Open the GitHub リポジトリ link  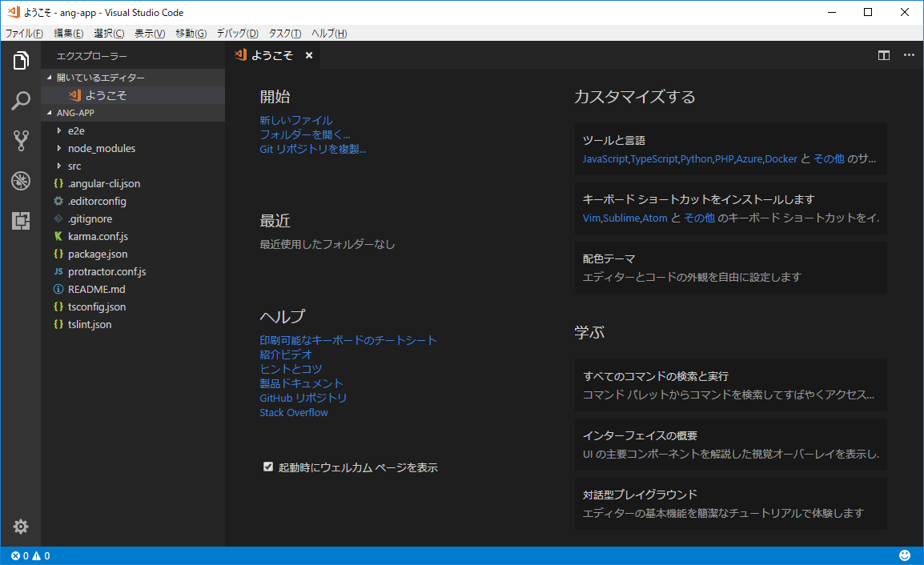[x=303, y=398]
